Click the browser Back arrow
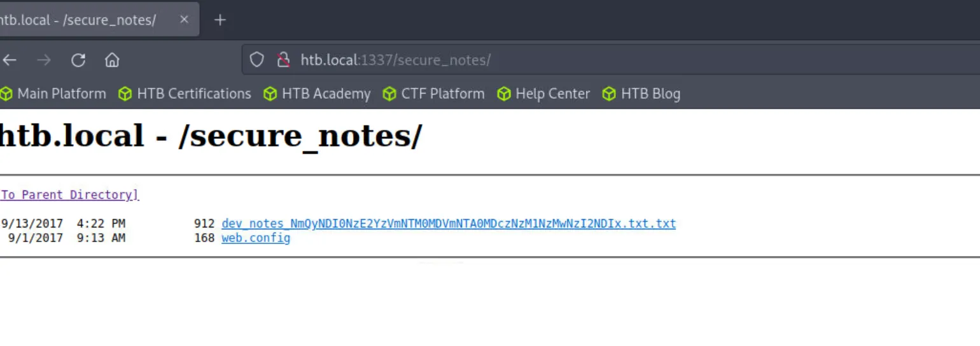Image resolution: width=980 pixels, height=346 pixels. [10, 61]
